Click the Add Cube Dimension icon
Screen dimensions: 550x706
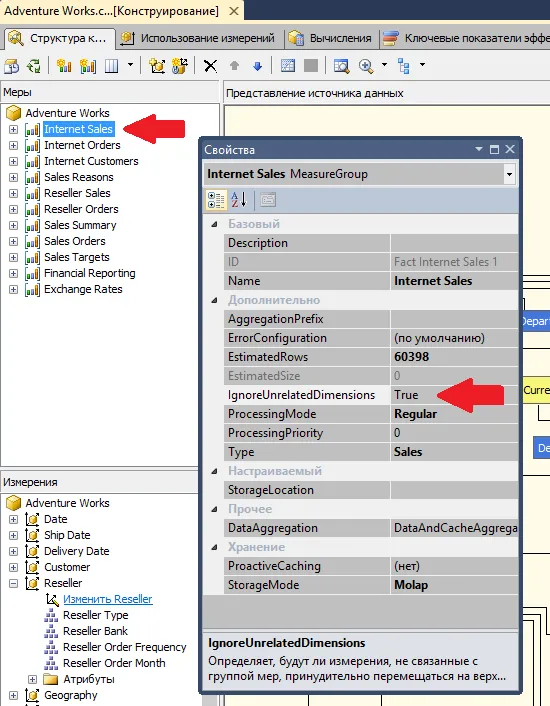(x=157, y=66)
